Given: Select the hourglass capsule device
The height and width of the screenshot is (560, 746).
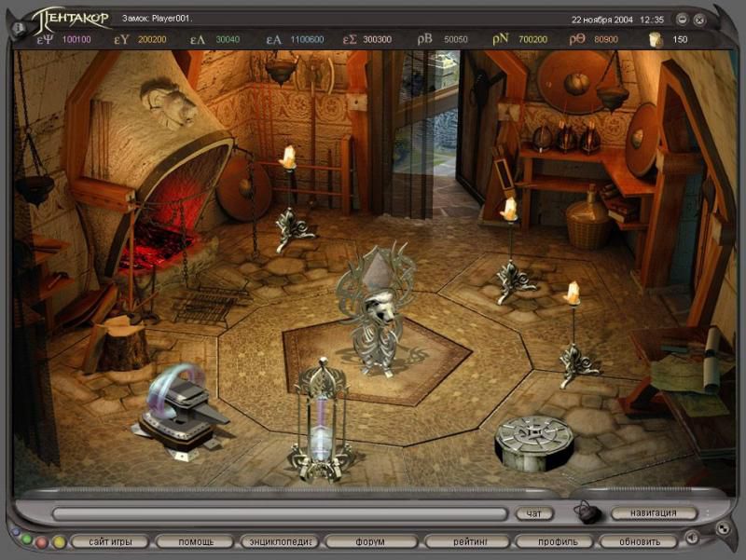Looking at the screenshot, I should tap(320, 418).
